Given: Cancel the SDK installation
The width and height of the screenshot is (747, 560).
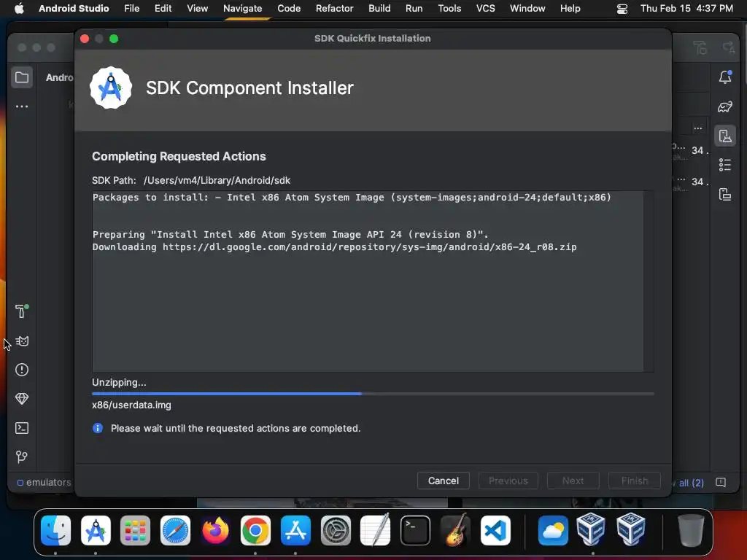Looking at the screenshot, I should (x=443, y=481).
